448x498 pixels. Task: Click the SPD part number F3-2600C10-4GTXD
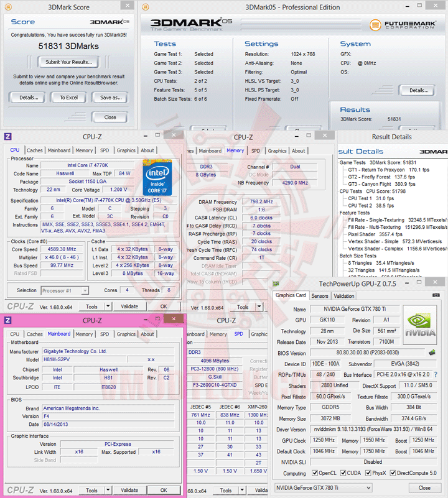(215, 385)
